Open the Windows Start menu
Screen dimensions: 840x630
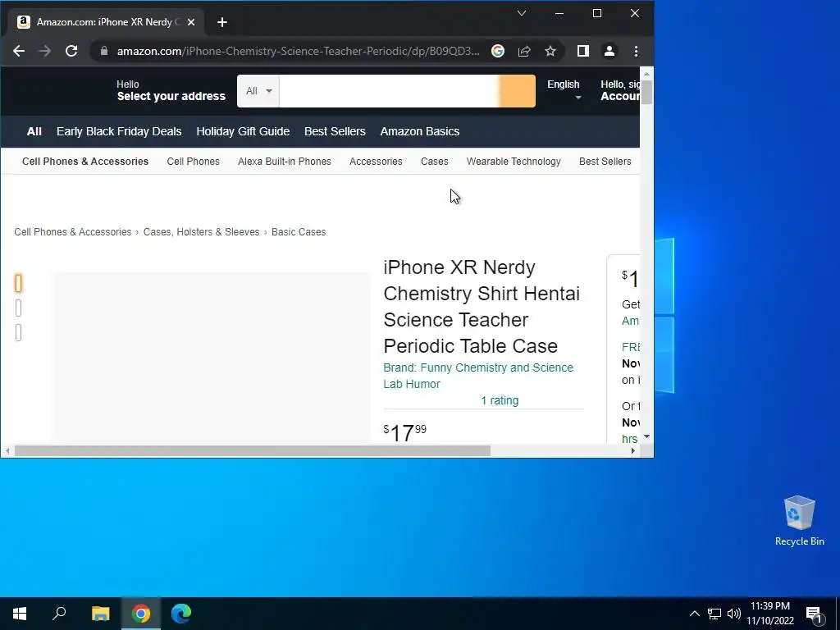(x=20, y=614)
